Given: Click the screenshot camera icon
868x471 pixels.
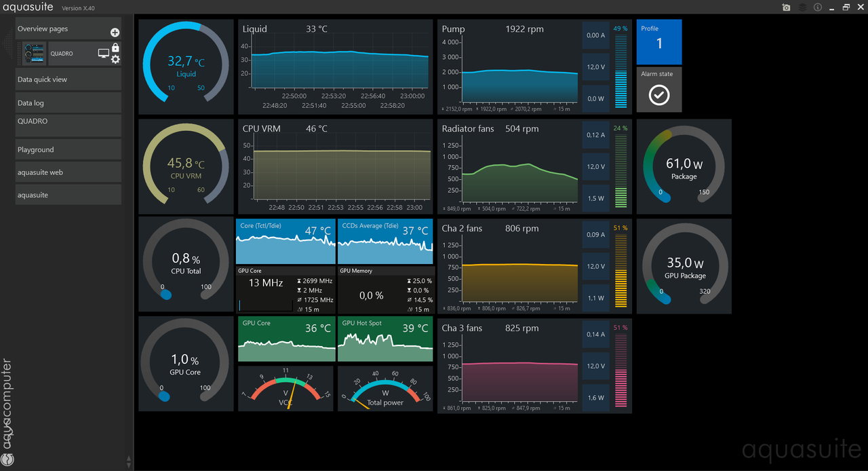Looking at the screenshot, I should tap(786, 7).
